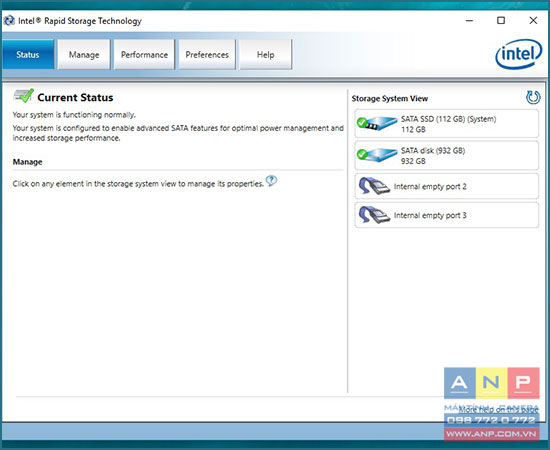Screen dimensions: 550x450
Task: Select Internal empty port 2 text
Action: (430, 187)
